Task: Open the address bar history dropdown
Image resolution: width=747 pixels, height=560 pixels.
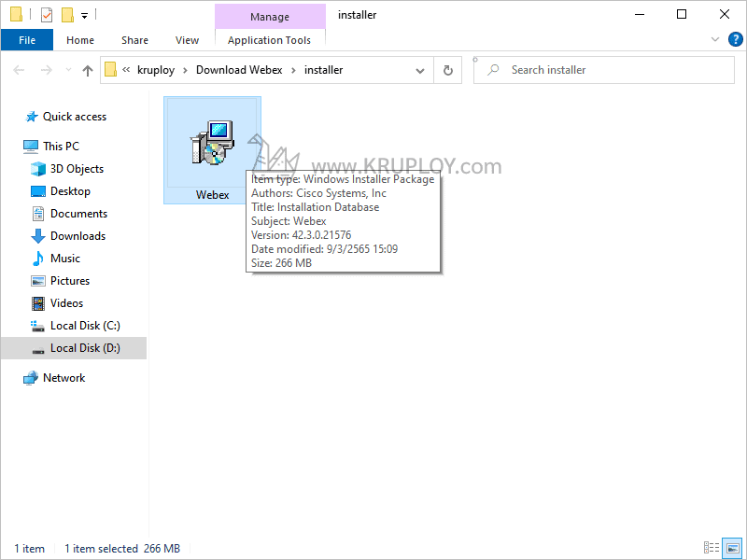Action: (x=419, y=71)
